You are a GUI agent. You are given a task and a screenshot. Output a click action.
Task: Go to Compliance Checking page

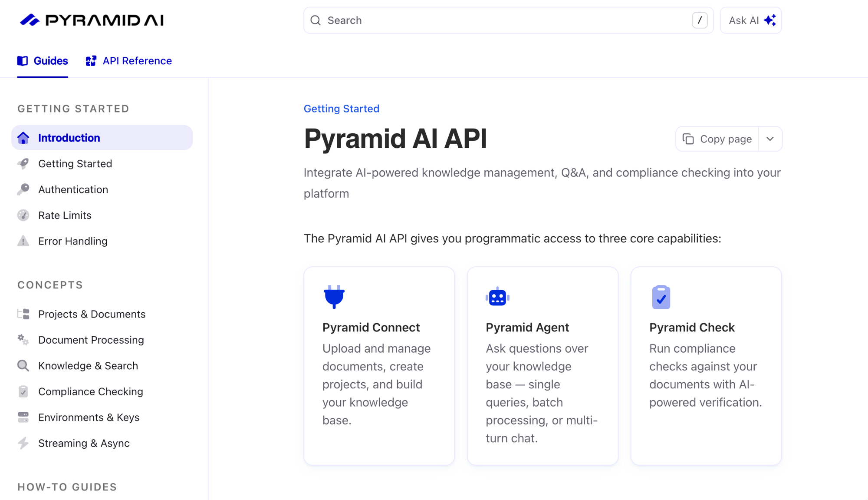(102, 391)
